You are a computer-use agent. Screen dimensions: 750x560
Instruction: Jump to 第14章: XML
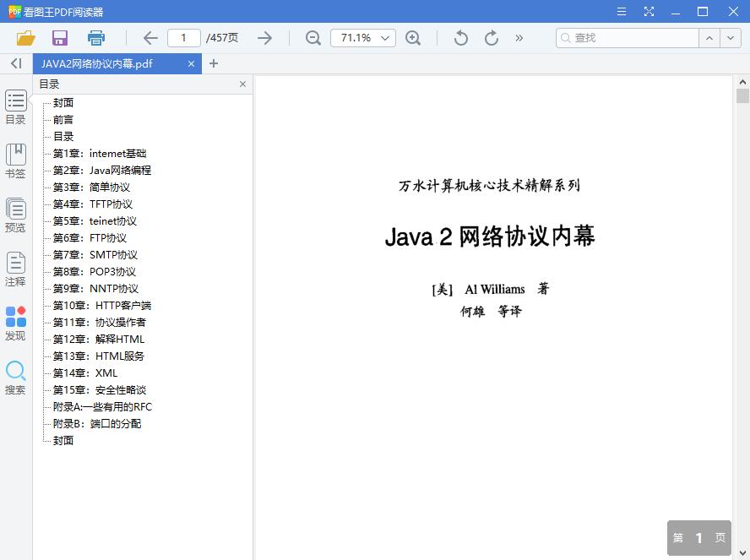tap(85, 373)
